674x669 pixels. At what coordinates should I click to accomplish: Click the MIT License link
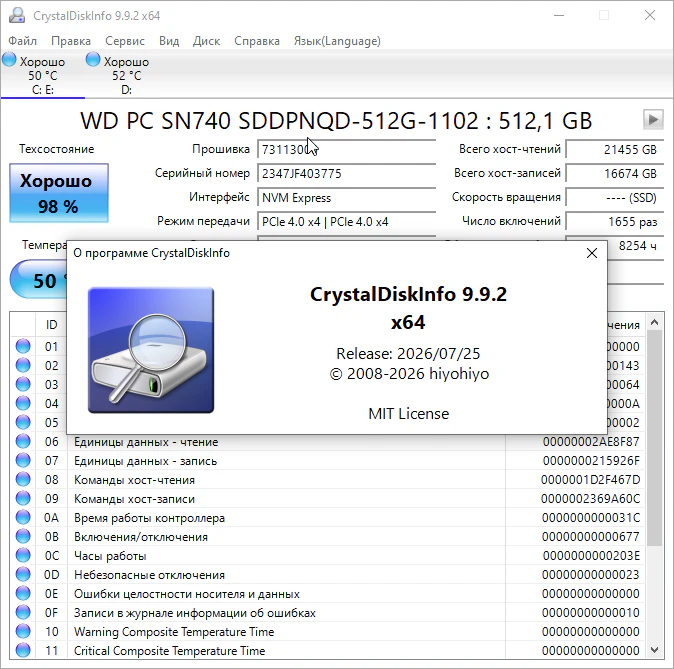click(408, 414)
